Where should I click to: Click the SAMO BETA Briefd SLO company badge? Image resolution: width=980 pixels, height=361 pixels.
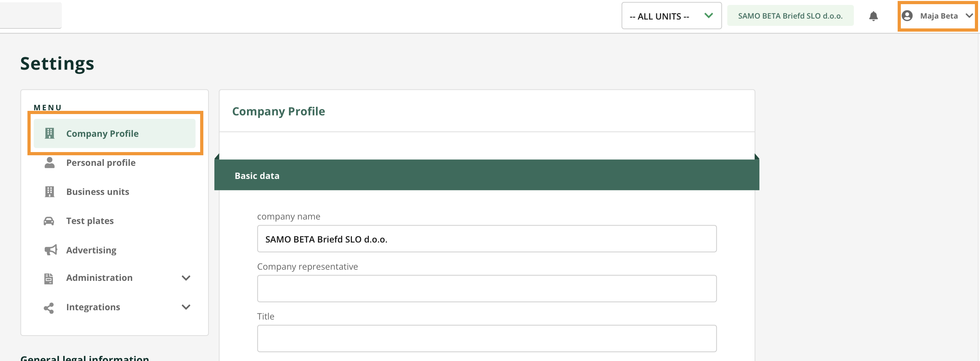[790, 16]
